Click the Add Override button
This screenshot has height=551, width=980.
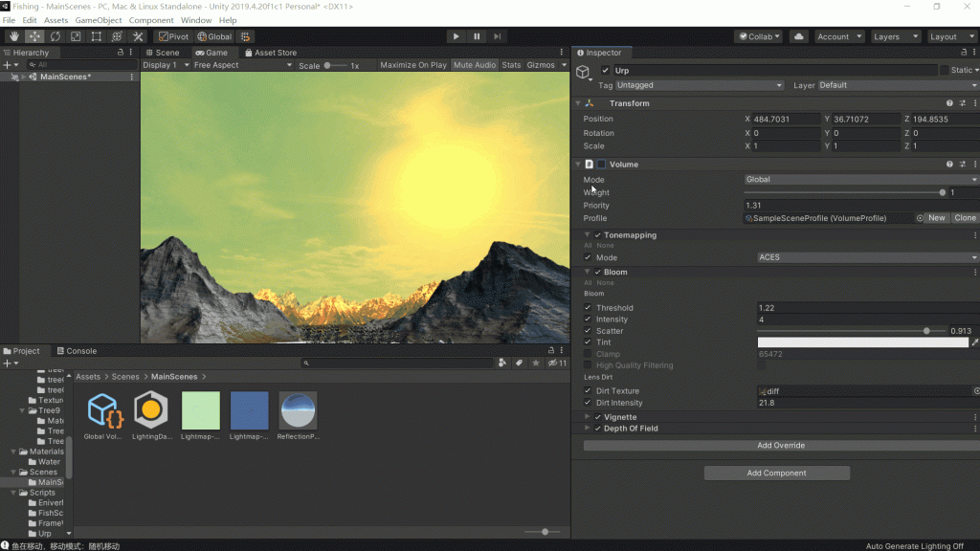[x=781, y=446]
